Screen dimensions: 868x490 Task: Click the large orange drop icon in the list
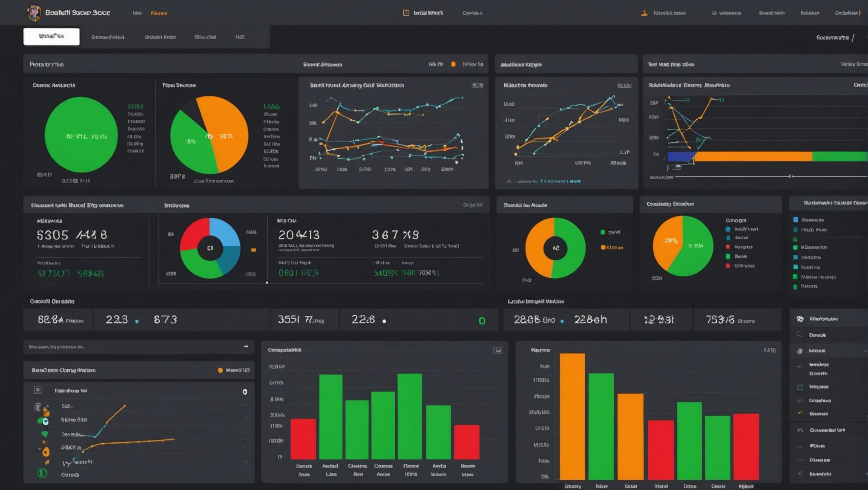(46, 451)
